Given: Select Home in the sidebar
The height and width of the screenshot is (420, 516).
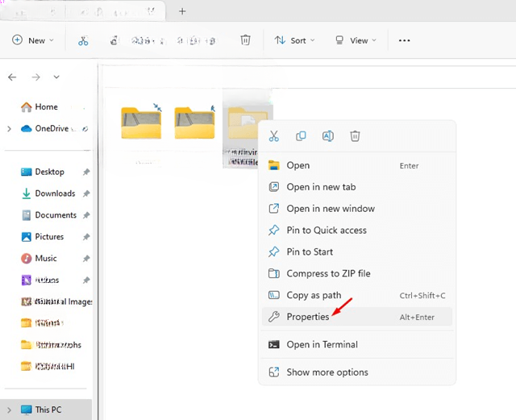Looking at the screenshot, I should 47,107.
